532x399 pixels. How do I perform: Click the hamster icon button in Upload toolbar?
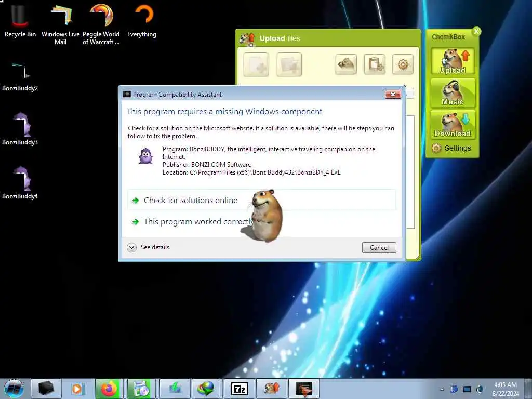tap(346, 64)
